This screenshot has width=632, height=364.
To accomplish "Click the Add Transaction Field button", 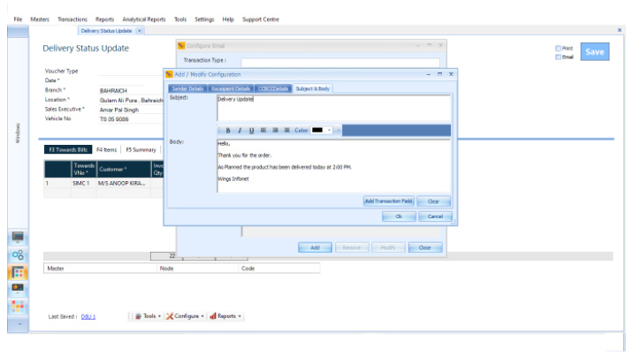I will [389, 201].
